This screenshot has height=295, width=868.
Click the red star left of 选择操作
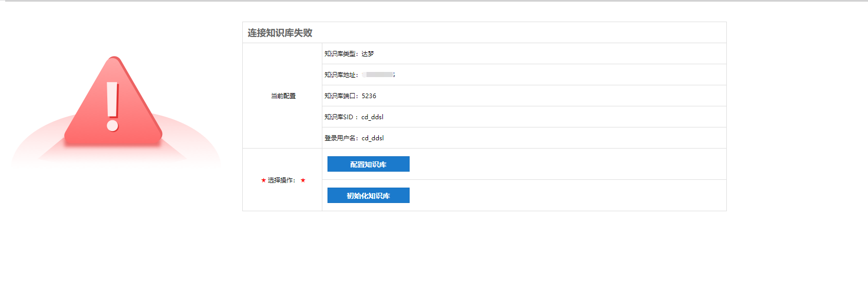(263, 180)
